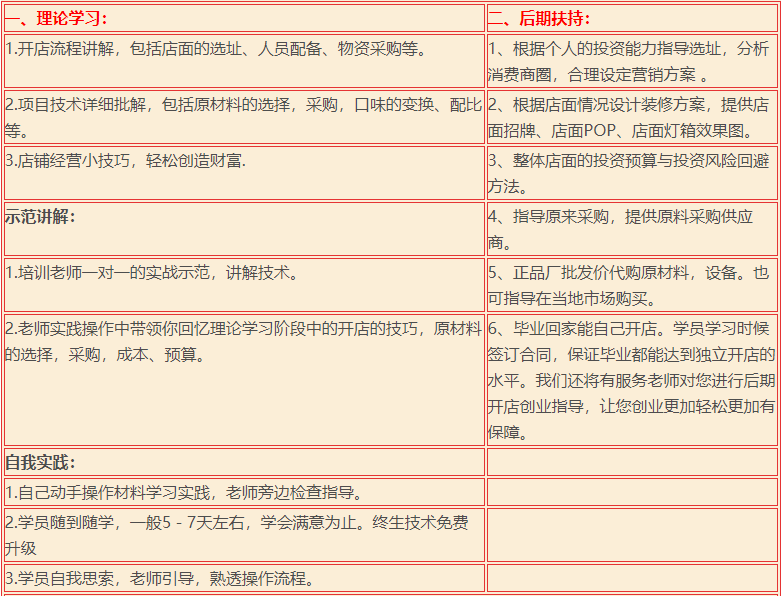Click the cell 1.开店流程讲解
Screen dimensions: 783x596
pyautogui.click(x=244, y=61)
